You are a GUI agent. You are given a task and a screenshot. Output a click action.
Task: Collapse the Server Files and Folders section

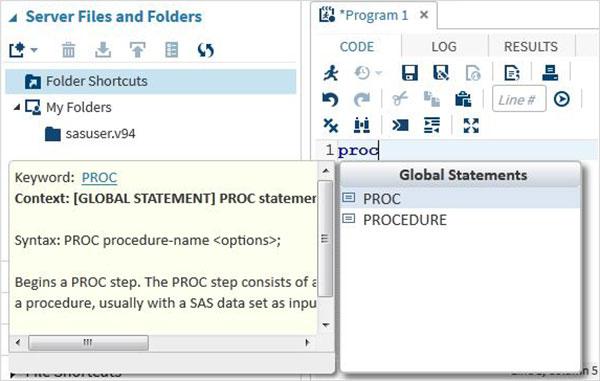13,18
